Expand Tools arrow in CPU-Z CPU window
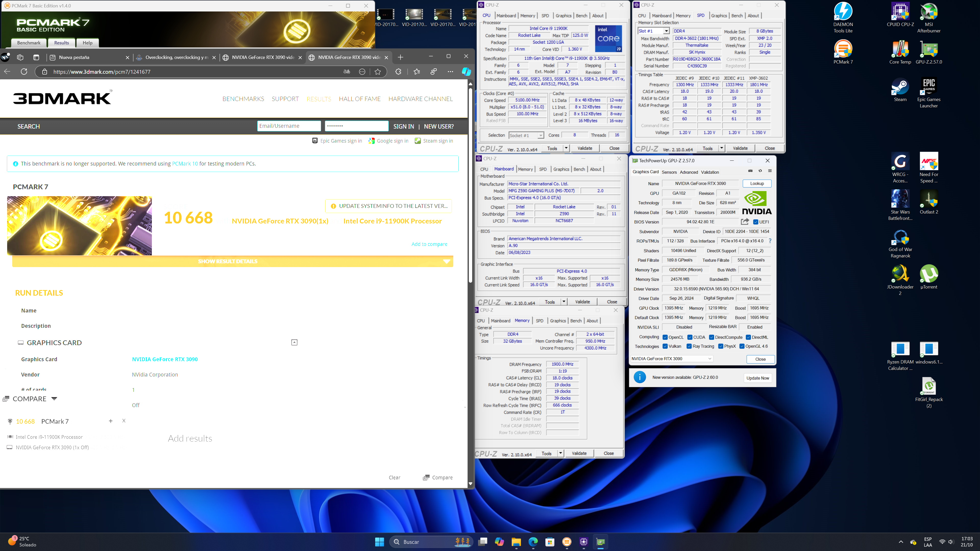 click(x=566, y=148)
